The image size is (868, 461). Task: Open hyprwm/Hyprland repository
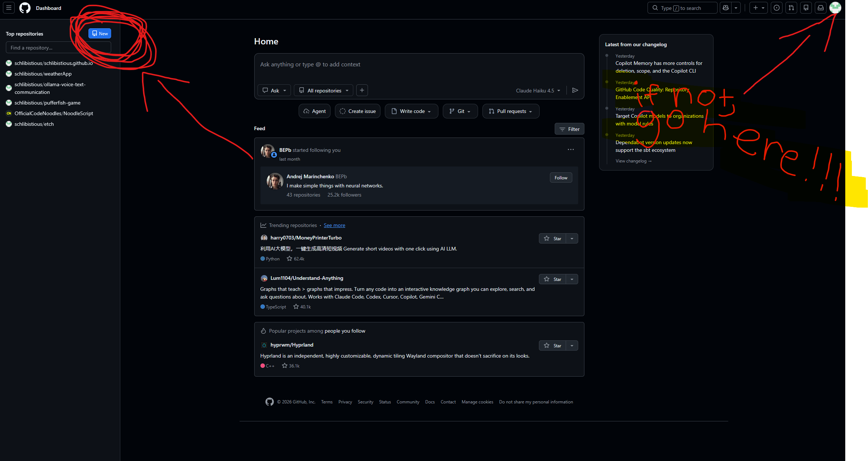[x=292, y=345]
